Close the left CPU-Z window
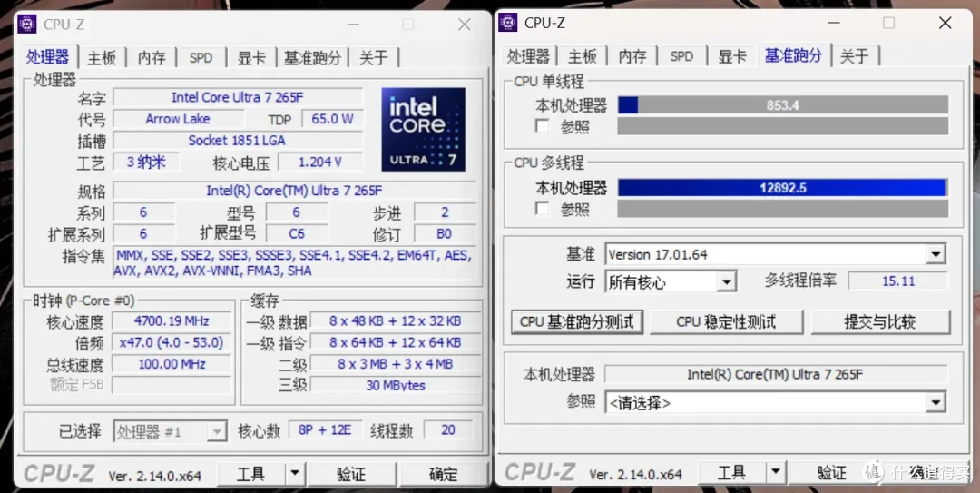 pos(465,25)
